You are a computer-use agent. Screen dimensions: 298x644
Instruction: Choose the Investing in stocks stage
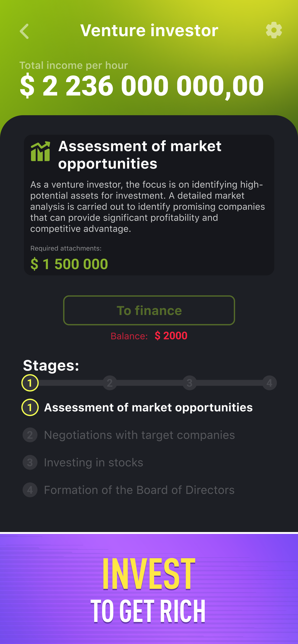click(x=94, y=462)
